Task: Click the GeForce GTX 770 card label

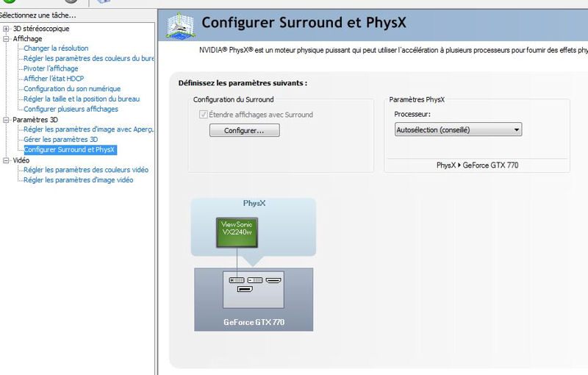Action: tap(254, 322)
